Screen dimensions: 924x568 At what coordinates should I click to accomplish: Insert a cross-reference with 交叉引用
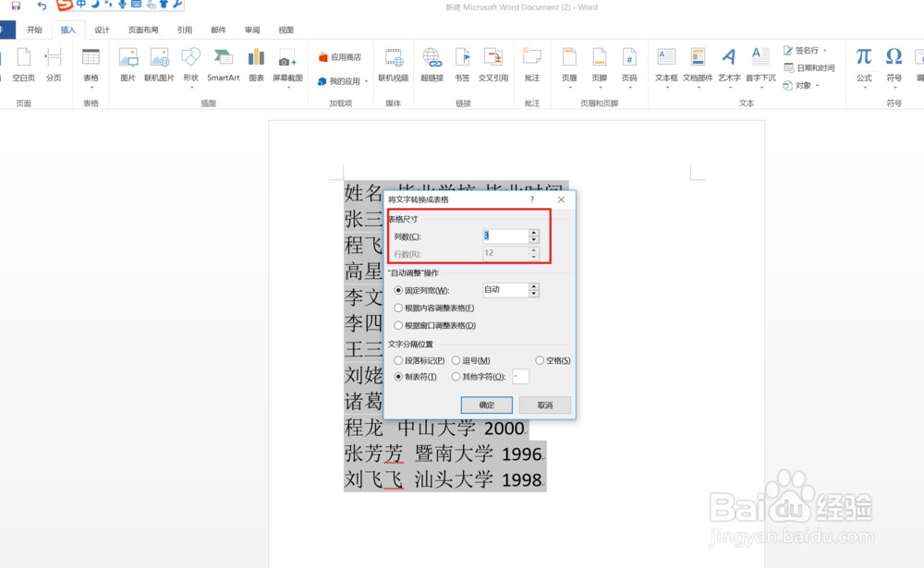(493, 65)
